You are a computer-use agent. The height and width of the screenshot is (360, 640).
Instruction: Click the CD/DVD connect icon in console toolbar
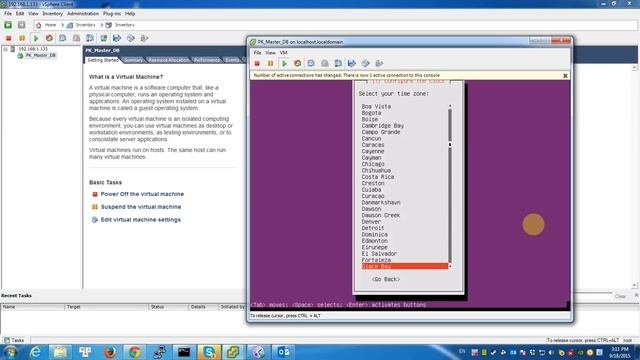pos(365,63)
